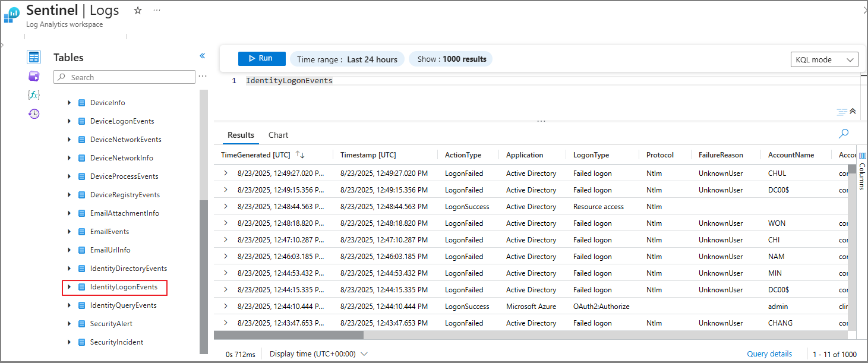Click the Resource access logon type cell

pyautogui.click(x=598, y=207)
